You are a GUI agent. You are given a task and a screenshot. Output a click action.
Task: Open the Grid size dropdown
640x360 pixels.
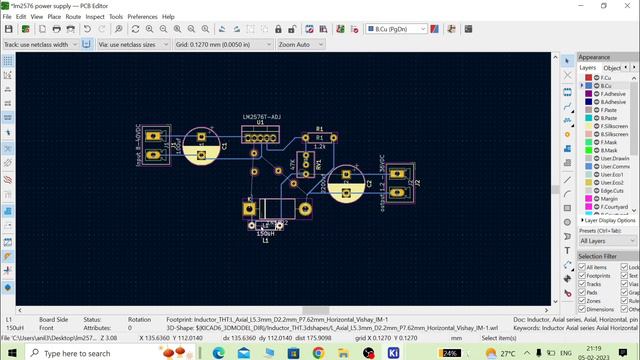(x=223, y=44)
